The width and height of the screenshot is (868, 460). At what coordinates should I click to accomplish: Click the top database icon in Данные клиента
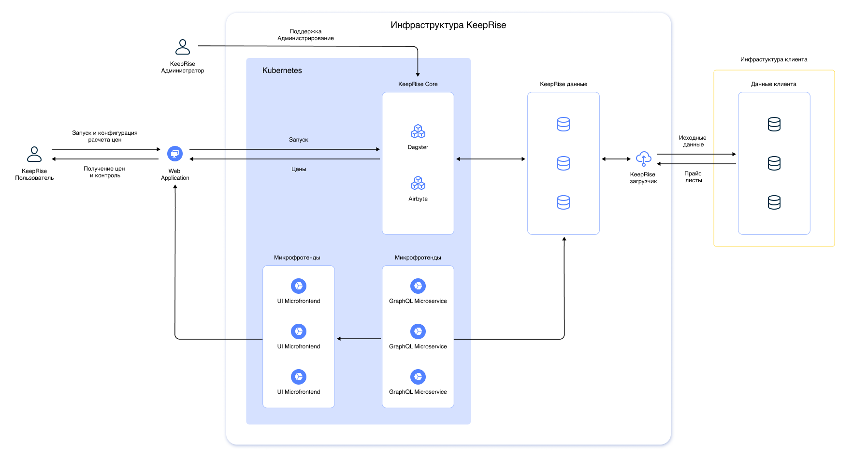pos(774,124)
